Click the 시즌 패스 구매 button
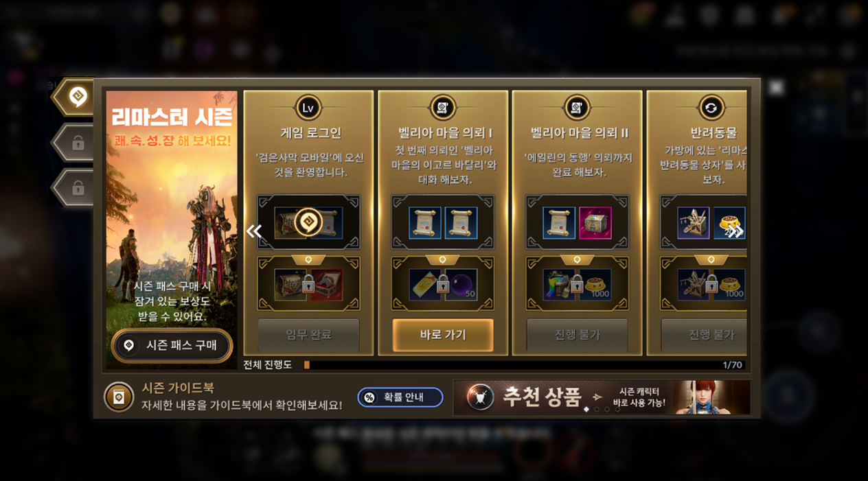The height and width of the screenshot is (481, 868). (x=172, y=345)
